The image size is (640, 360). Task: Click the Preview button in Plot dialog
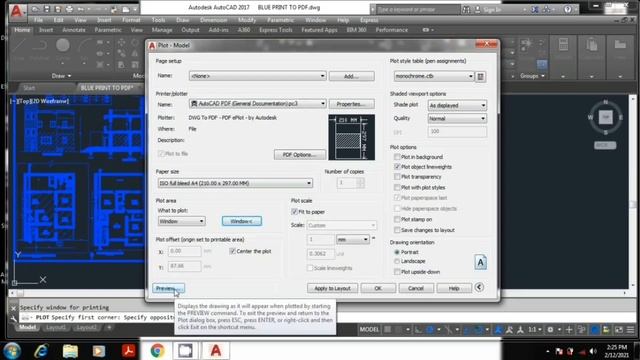(x=168, y=288)
